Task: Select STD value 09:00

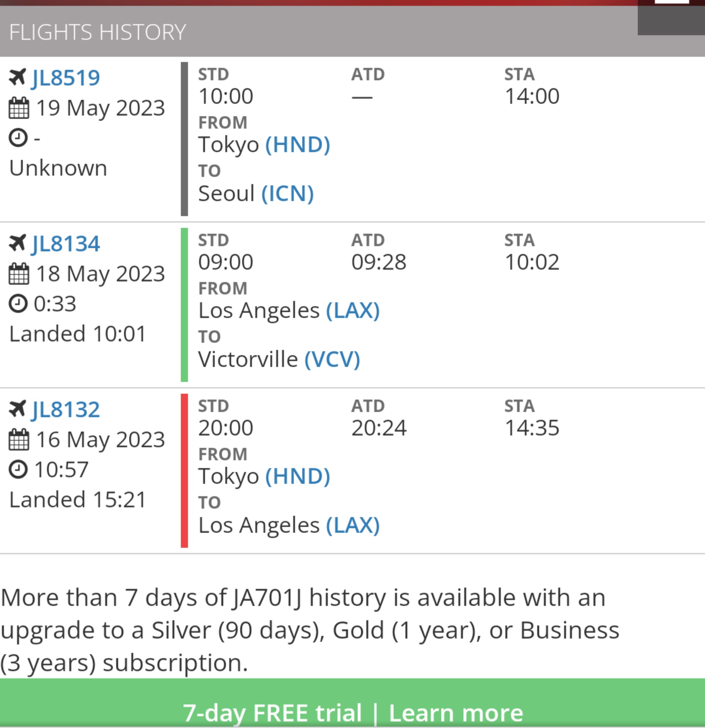Action: pos(226,262)
